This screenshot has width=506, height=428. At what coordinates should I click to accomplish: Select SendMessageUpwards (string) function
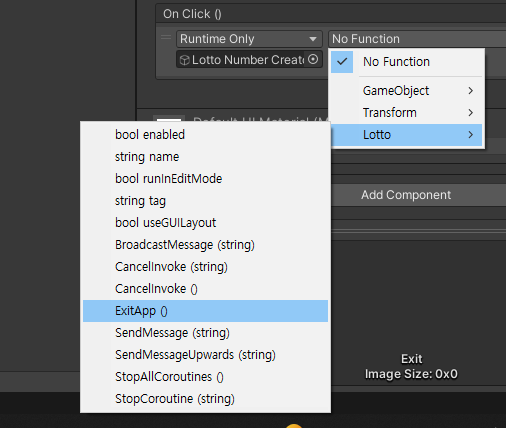[x=205, y=355]
